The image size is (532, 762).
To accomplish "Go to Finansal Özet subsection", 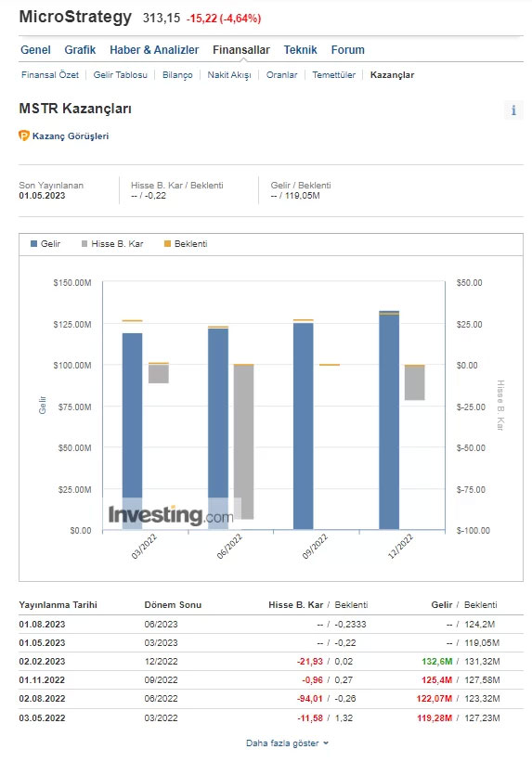I will [x=50, y=75].
